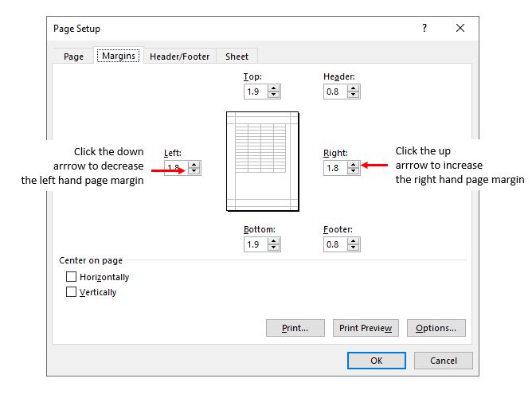The width and height of the screenshot is (532, 398).
Task: Open the Header/Footer tab
Action: 179,57
